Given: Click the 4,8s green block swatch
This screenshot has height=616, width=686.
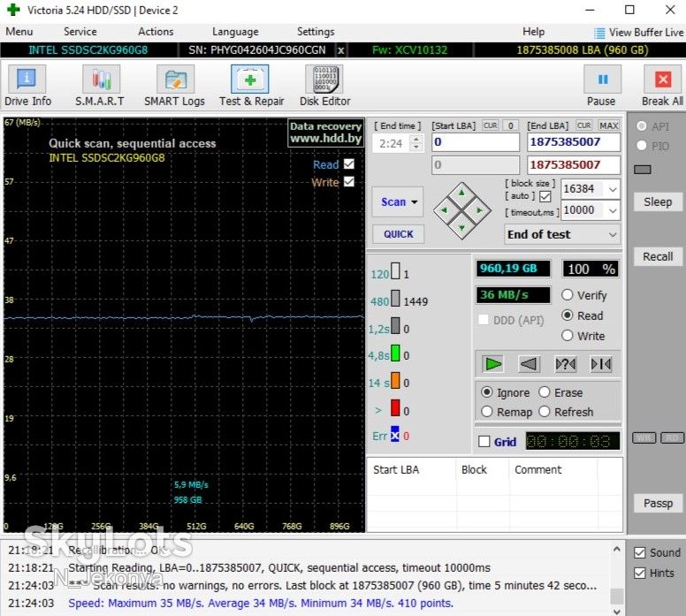Looking at the screenshot, I should [x=395, y=353].
